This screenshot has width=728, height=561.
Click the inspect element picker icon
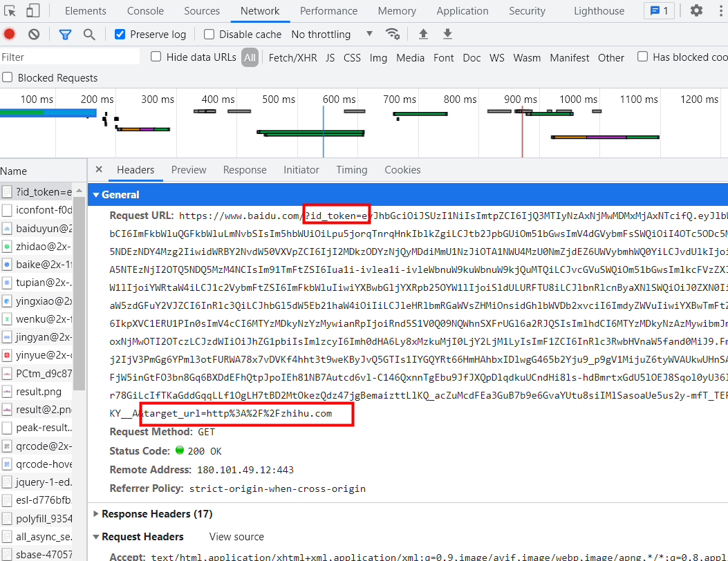[10, 11]
